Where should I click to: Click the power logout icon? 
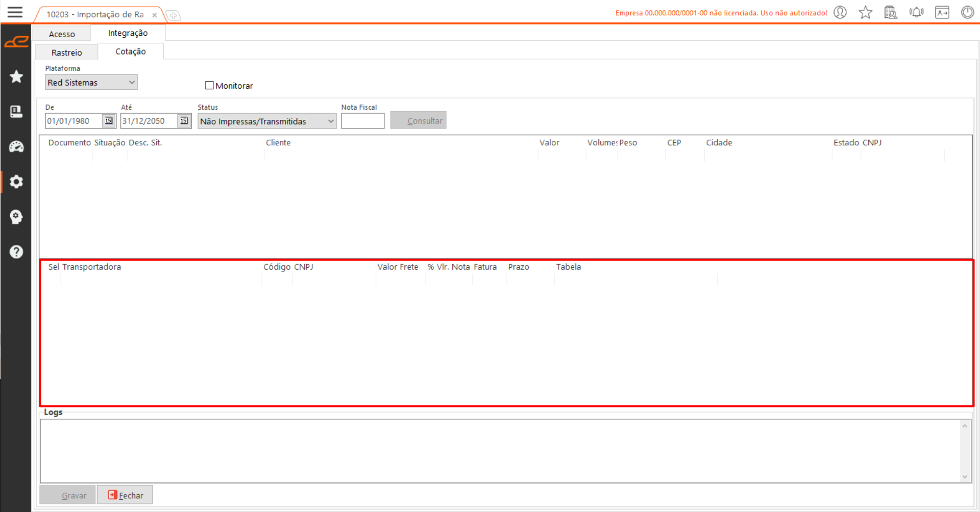pos(967,12)
